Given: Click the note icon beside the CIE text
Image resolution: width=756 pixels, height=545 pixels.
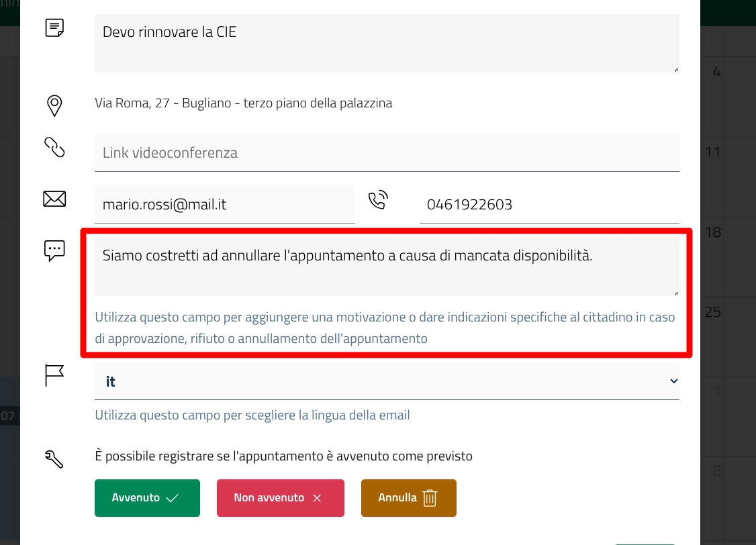Looking at the screenshot, I should (54, 28).
